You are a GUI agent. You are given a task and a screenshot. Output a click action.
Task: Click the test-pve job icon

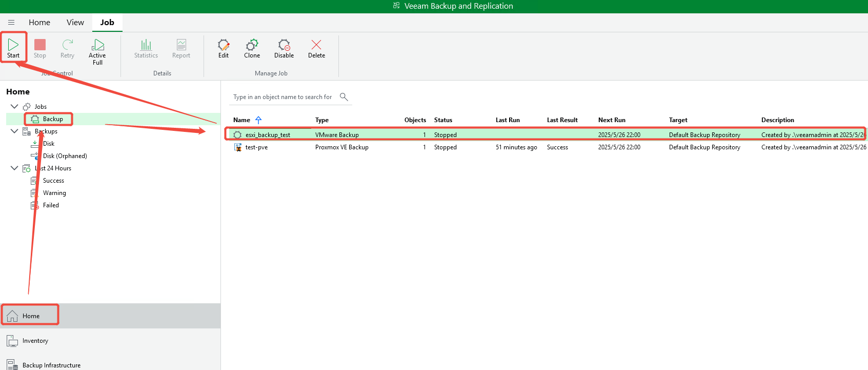point(237,147)
